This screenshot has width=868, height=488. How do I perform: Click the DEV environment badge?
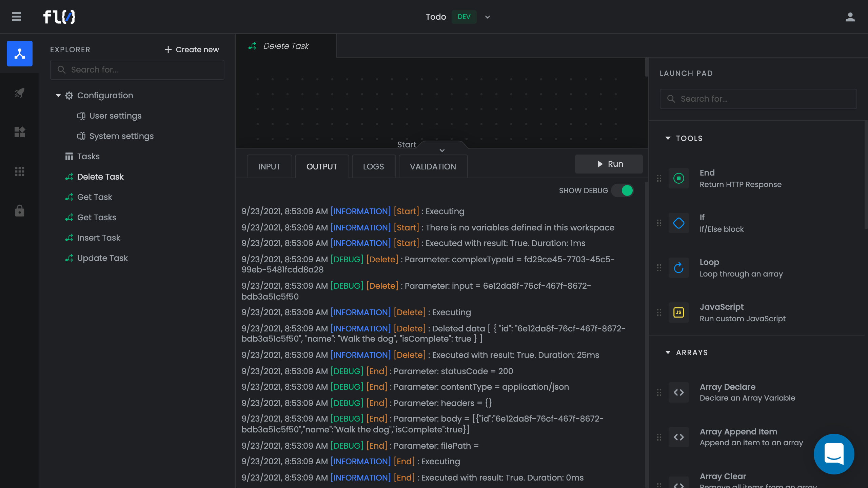pyautogui.click(x=464, y=17)
